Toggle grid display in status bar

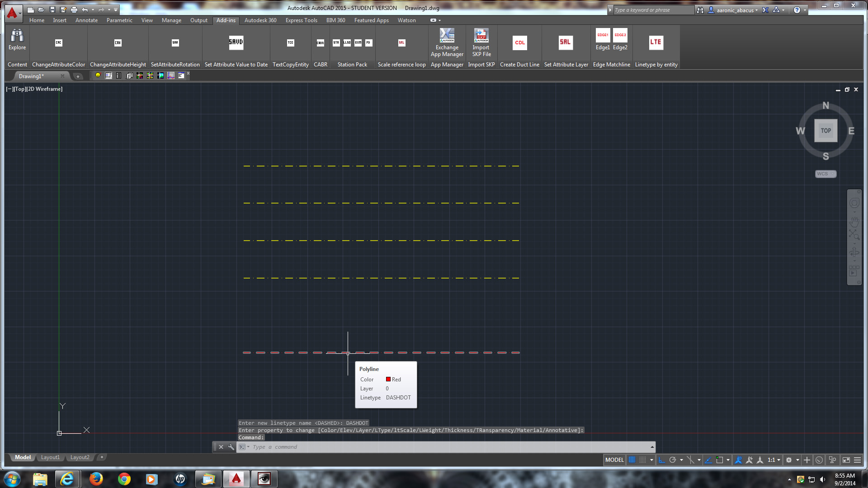(632, 460)
